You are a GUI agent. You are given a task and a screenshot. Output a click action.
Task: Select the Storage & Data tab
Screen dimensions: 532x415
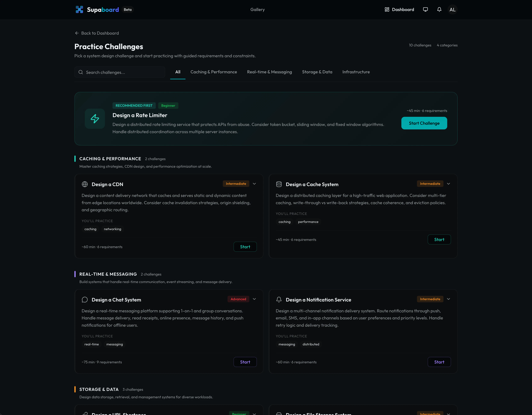point(317,72)
